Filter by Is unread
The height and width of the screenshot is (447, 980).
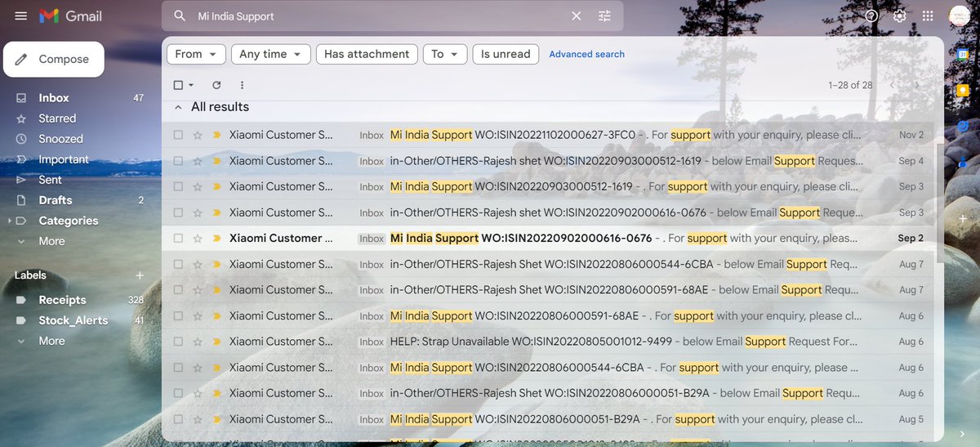506,54
